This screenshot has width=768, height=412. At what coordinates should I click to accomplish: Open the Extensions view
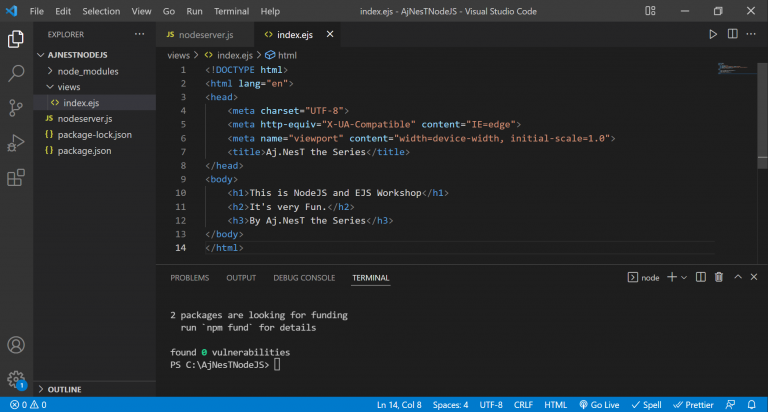pos(16,178)
